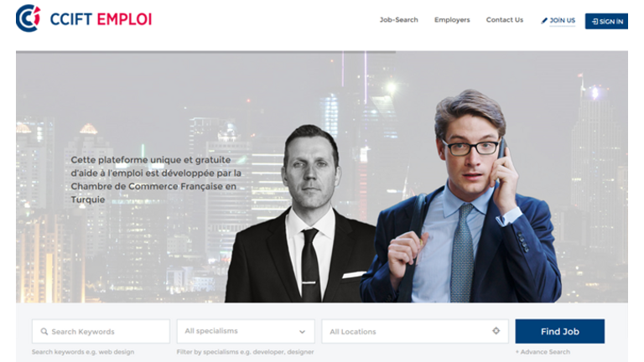
Task: Click the CCIFT EMPLOI logo text
Action: click(101, 19)
